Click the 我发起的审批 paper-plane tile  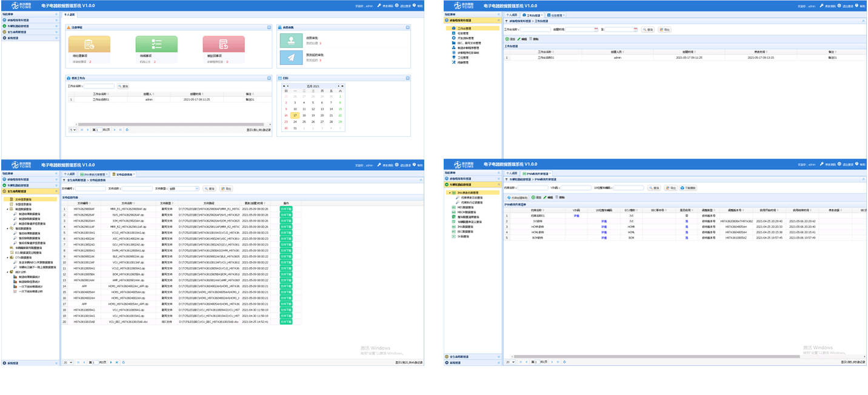[291, 58]
